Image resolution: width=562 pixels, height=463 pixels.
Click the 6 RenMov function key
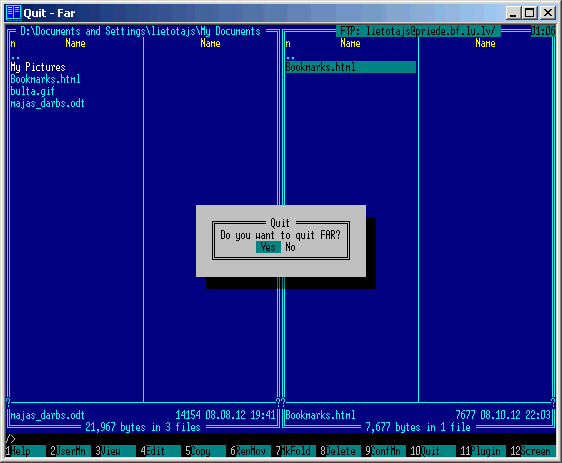251,451
